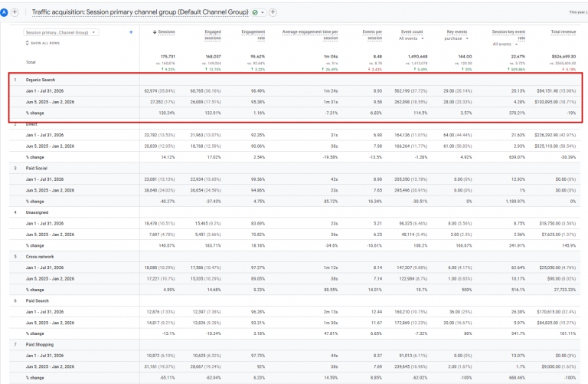
Task: Sort by the Events per session column header
Action: (372, 35)
